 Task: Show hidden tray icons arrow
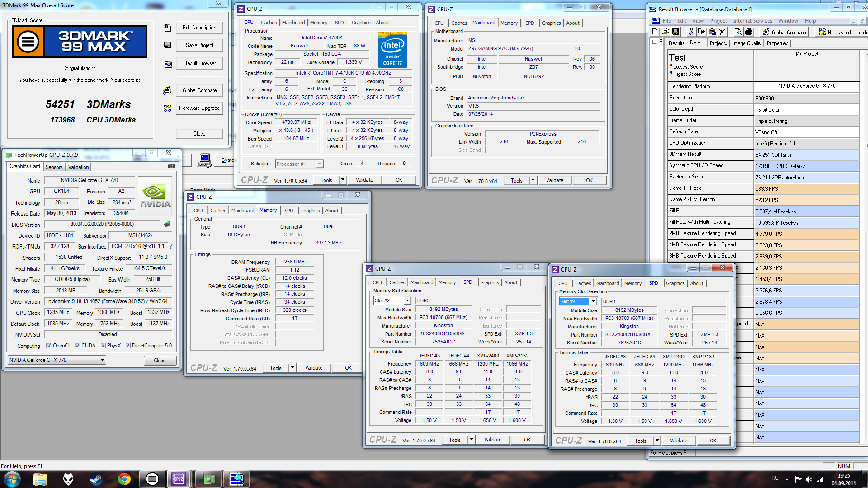pyautogui.click(x=787, y=479)
